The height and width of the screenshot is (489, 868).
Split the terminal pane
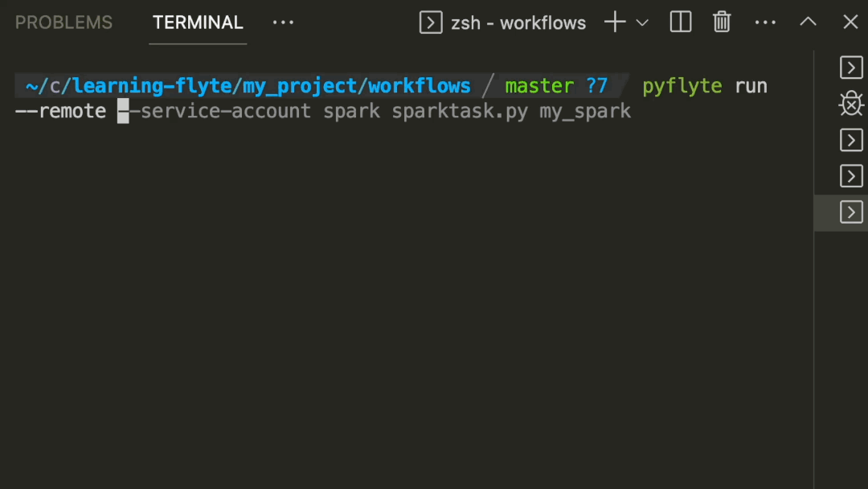[x=681, y=23]
